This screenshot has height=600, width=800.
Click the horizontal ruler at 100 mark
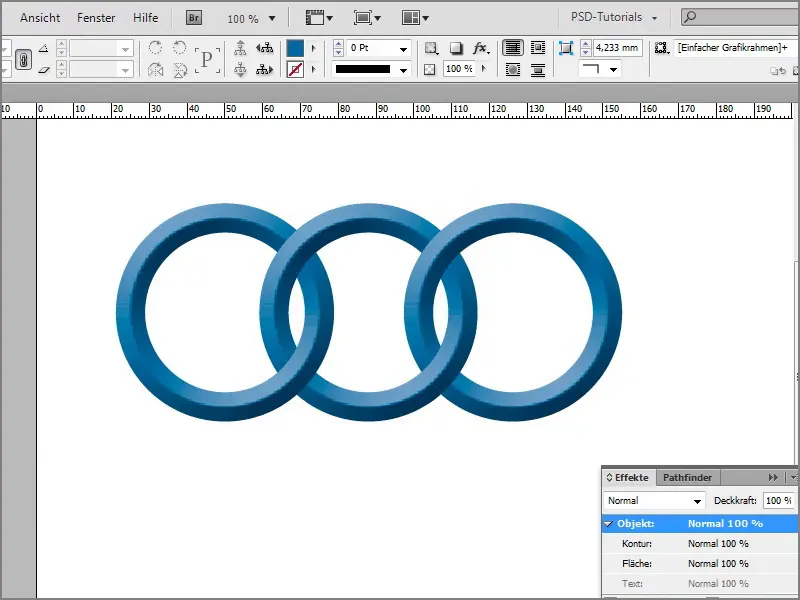[422, 110]
